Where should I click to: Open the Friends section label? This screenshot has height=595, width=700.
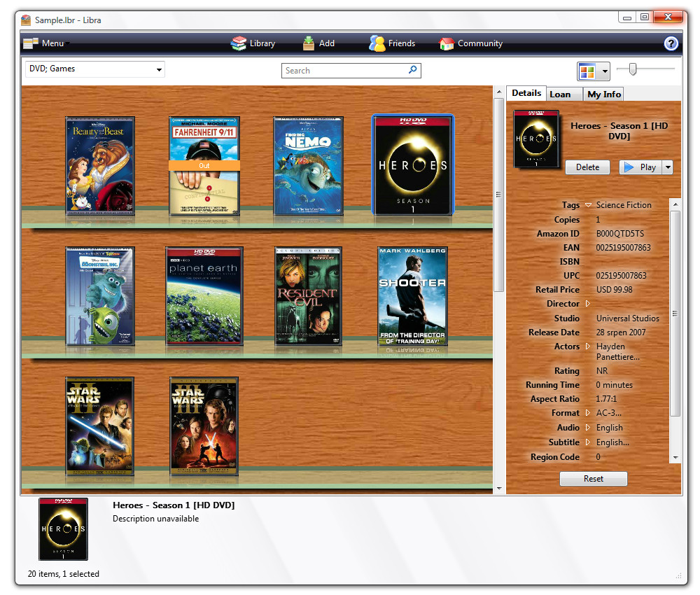[402, 43]
